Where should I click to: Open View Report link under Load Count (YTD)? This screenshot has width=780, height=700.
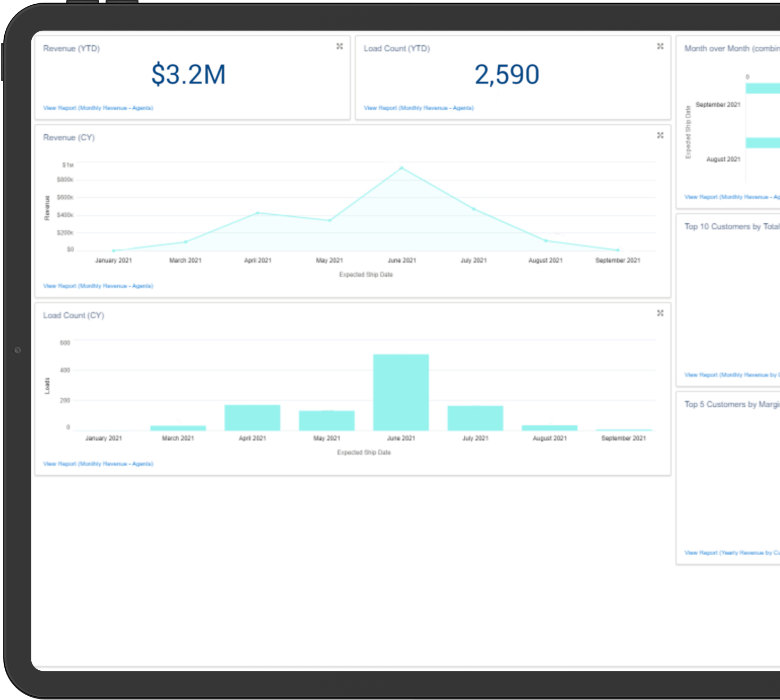click(419, 108)
